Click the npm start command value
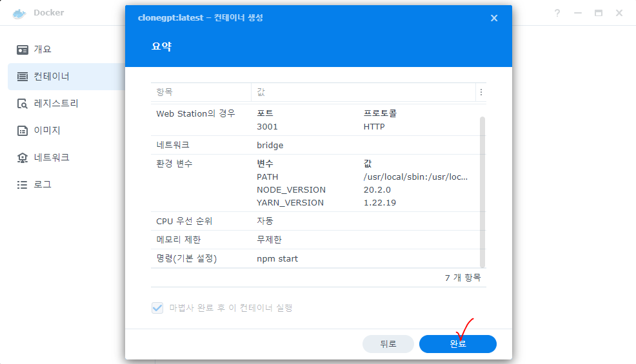Image resolution: width=636 pixels, height=364 pixels. 277,258
